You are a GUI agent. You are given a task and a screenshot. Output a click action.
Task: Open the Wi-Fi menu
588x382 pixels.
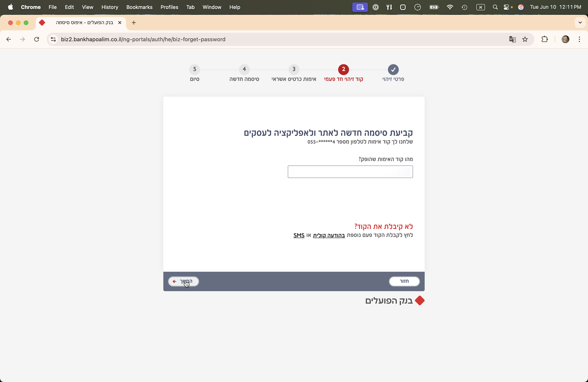click(450, 7)
